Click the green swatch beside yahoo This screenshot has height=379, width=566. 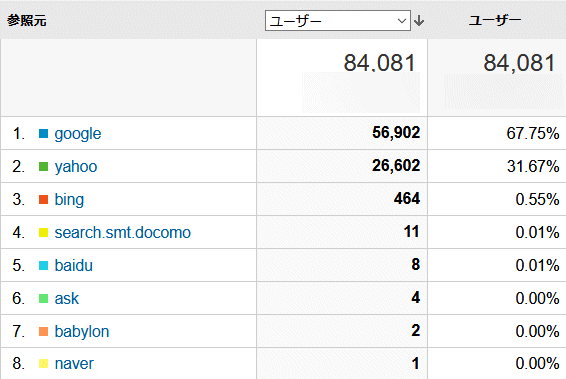tap(43, 167)
